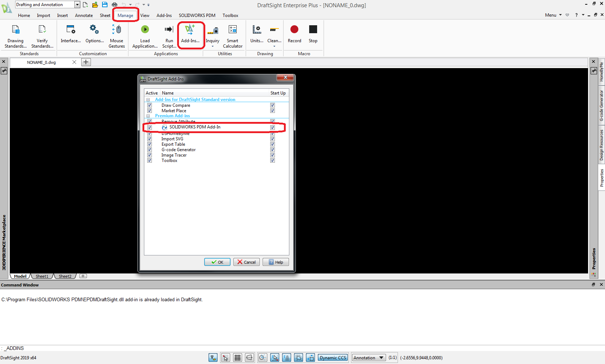Open the Smart Calculator tool
The height and width of the screenshot is (364, 605).
tap(233, 30)
